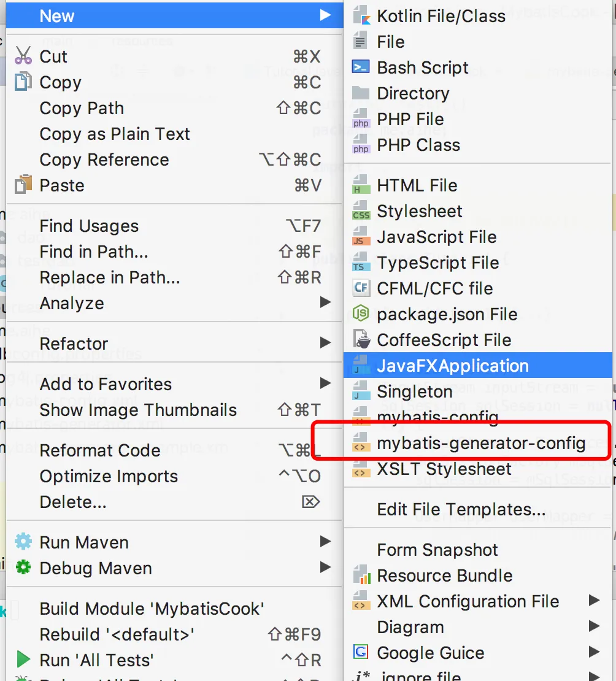Expand the Refactor submenu arrow
The height and width of the screenshot is (681, 616).
(x=325, y=343)
